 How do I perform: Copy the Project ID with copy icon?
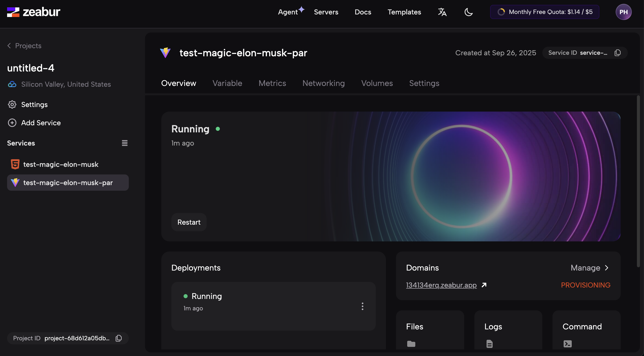(x=119, y=338)
